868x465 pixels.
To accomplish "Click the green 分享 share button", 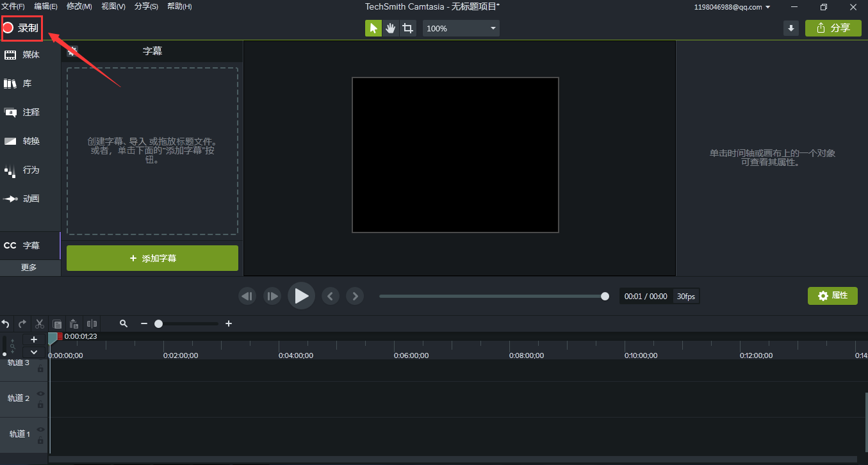I will pos(833,28).
